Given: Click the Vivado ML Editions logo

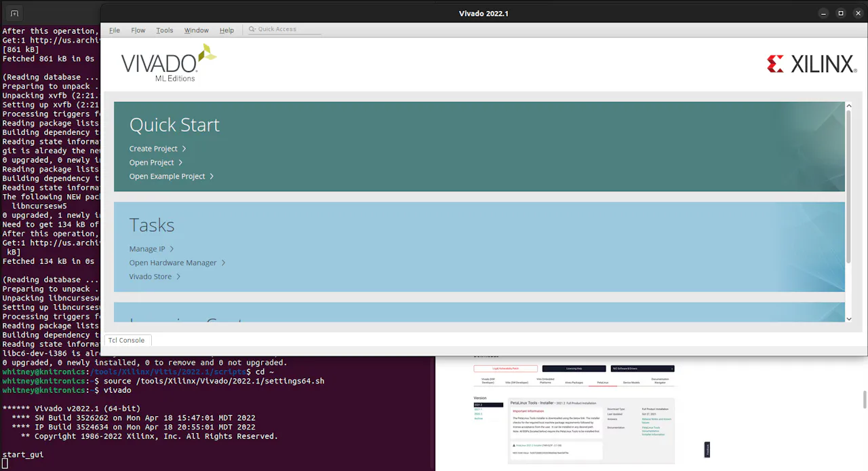Looking at the screenshot, I should click(x=169, y=63).
